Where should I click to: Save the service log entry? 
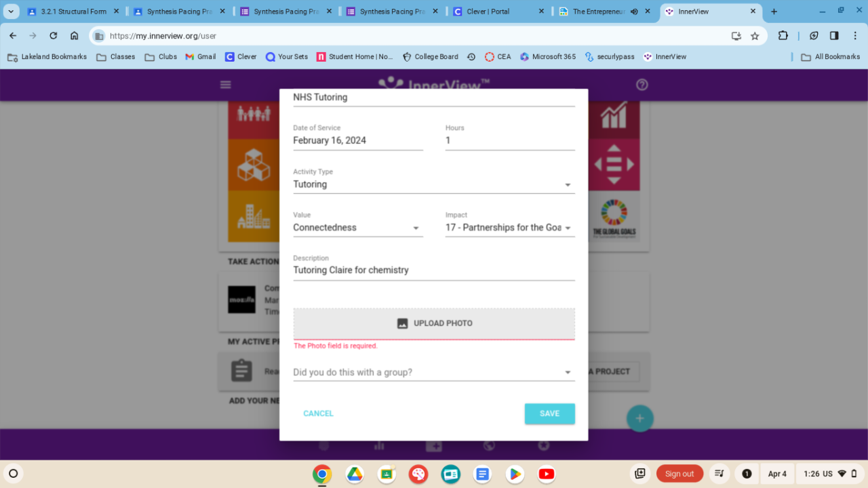550,413
